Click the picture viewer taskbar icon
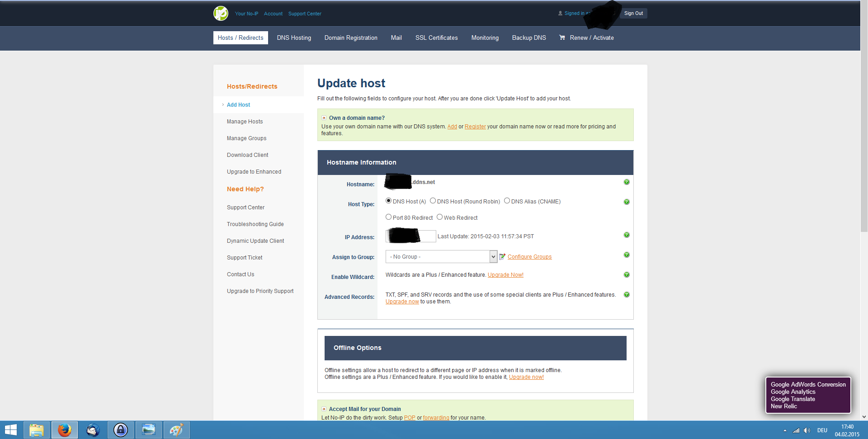The height and width of the screenshot is (439, 868). click(x=149, y=430)
